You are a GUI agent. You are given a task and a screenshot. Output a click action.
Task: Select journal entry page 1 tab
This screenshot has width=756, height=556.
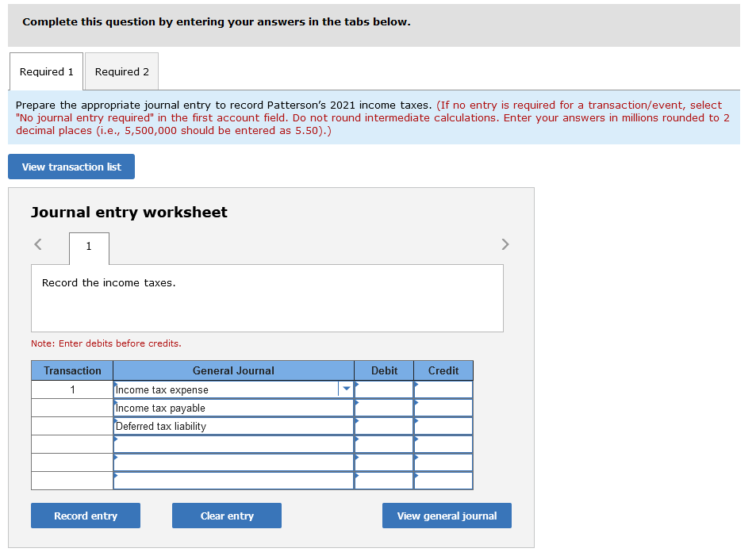[x=88, y=248]
